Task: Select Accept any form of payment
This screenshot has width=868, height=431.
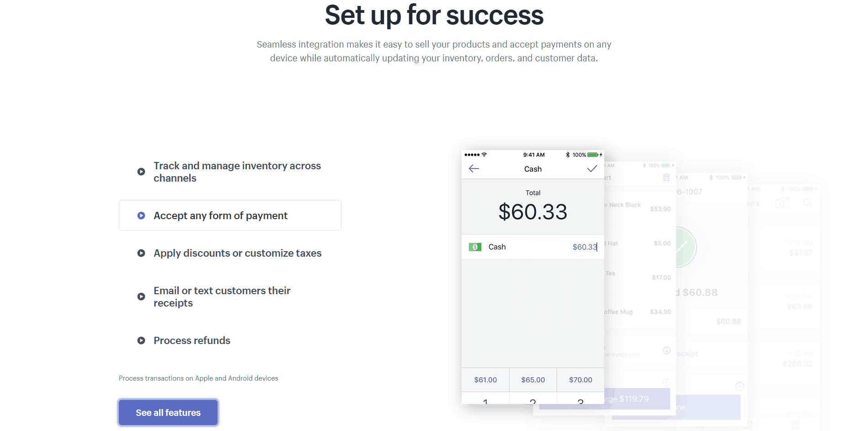Action: (x=220, y=215)
